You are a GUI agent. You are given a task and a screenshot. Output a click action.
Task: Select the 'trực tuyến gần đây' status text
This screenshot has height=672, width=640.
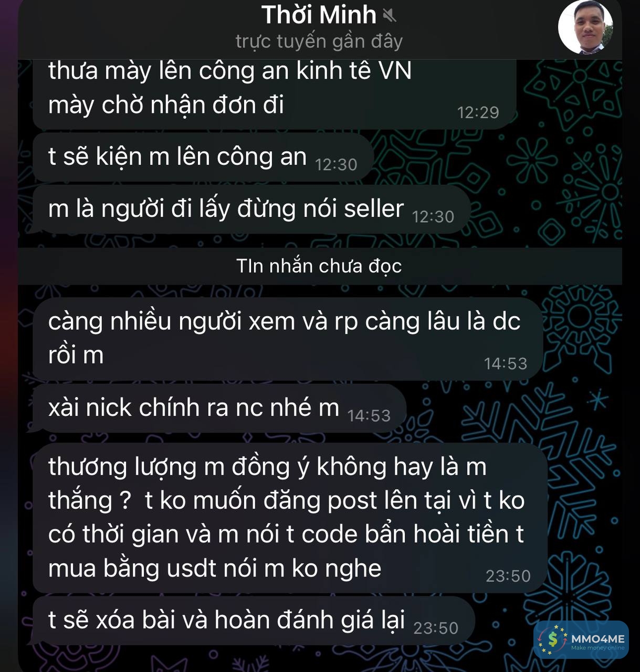pos(319,41)
